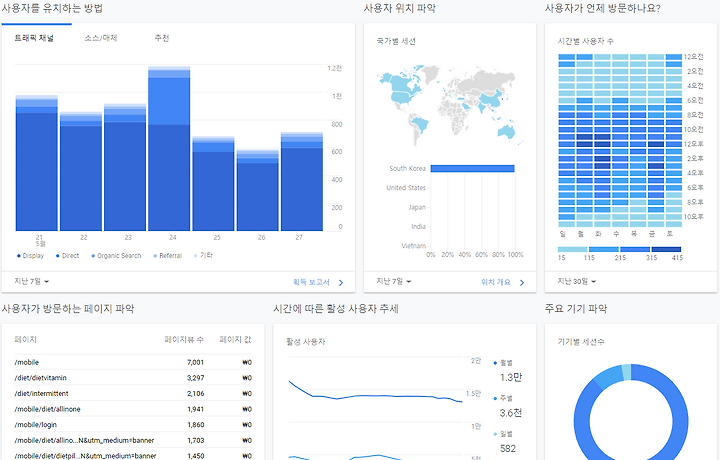The width and height of the screenshot is (720, 460).
Task: Select the 트래픽 채널 tab
Action: tap(34, 38)
